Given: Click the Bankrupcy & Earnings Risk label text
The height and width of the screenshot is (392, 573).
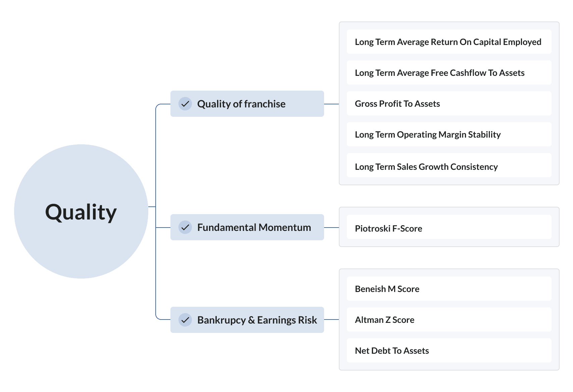Looking at the screenshot, I should click(x=257, y=320).
